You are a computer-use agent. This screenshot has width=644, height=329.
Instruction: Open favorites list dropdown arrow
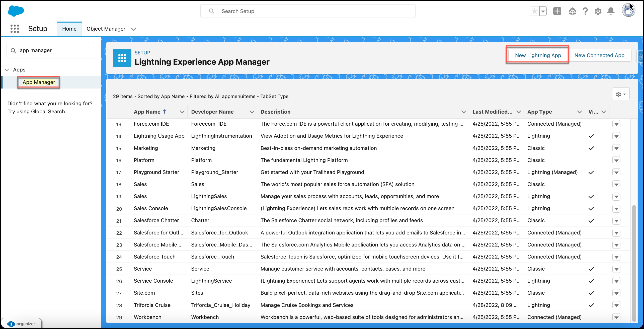(x=543, y=11)
